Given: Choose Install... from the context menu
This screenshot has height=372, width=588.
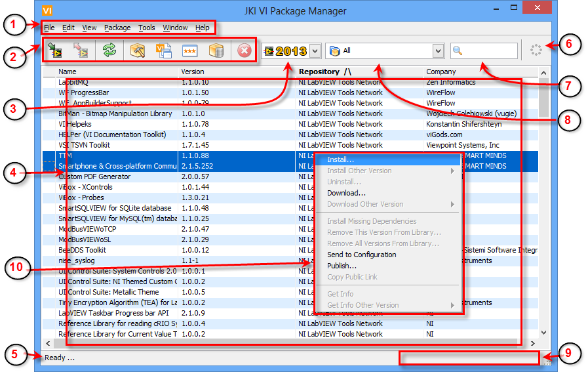Looking at the screenshot, I should 340,159.
